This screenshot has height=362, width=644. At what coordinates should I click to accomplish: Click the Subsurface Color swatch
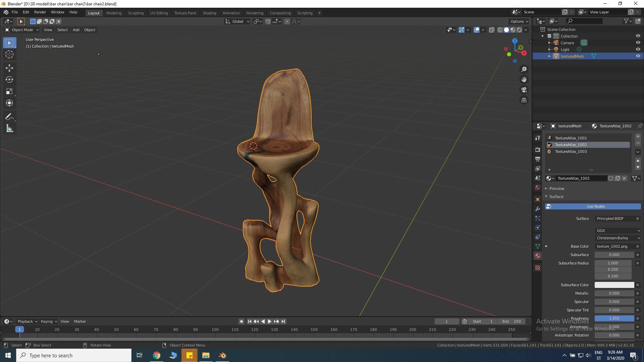tap(614, 285)
